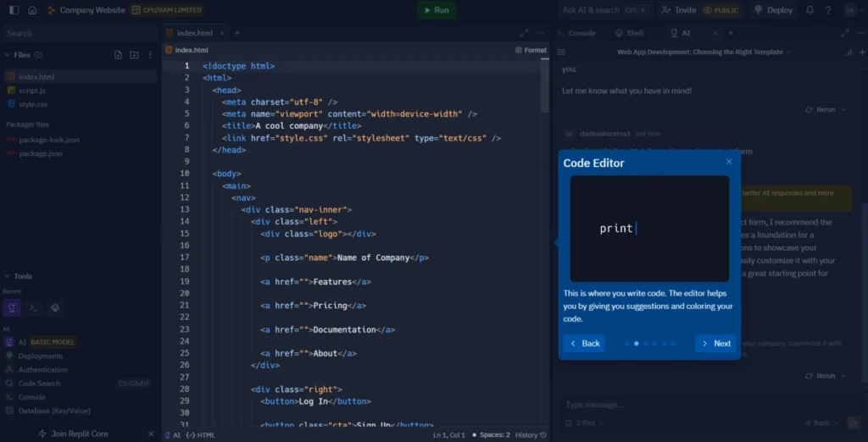868x442 pixels.
Task: Maximize the editor pane
Action: 524,33
